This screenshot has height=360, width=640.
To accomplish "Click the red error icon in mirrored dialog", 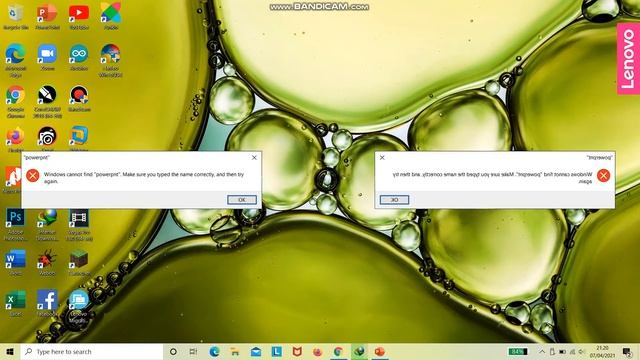I will pos(603,176).
